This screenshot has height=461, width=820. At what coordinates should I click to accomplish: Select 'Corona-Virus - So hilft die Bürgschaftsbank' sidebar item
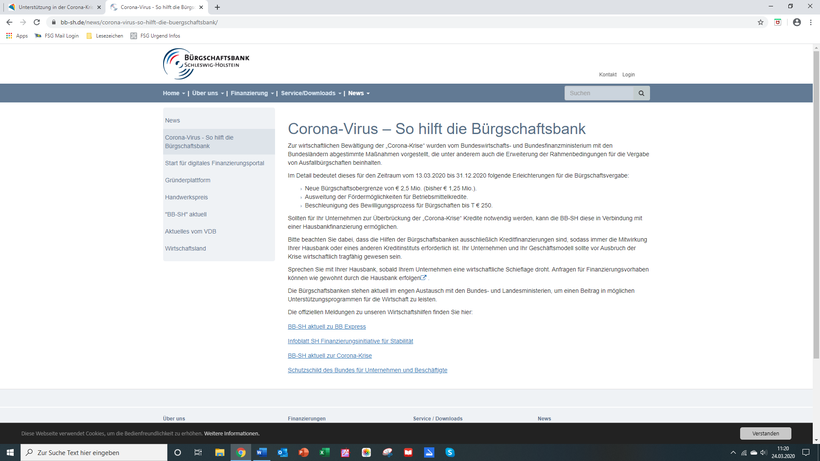219,142
